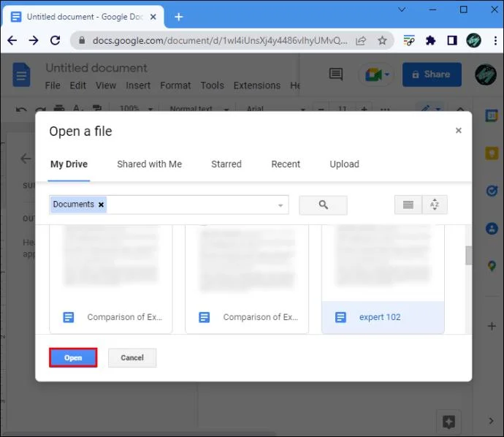Open Contacts in side panel
Image resolution: width=504 pixels, height=437 pixels.
pyautogui.click(x=492, y=229)
